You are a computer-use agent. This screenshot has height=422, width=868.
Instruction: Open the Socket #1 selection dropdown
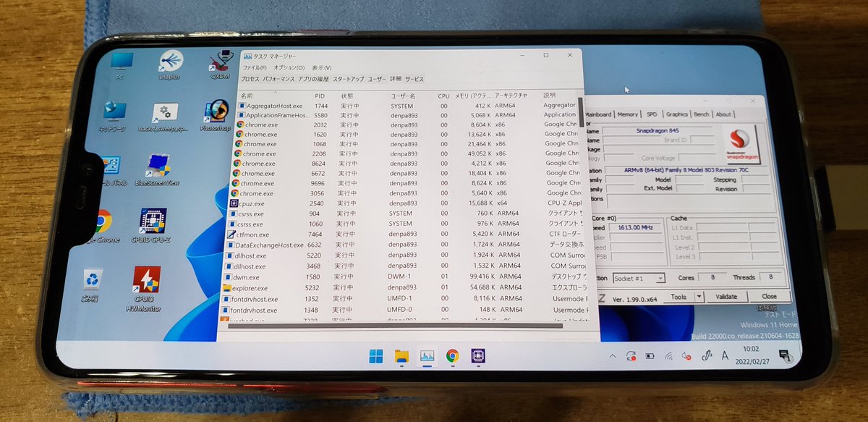[639, 278]
